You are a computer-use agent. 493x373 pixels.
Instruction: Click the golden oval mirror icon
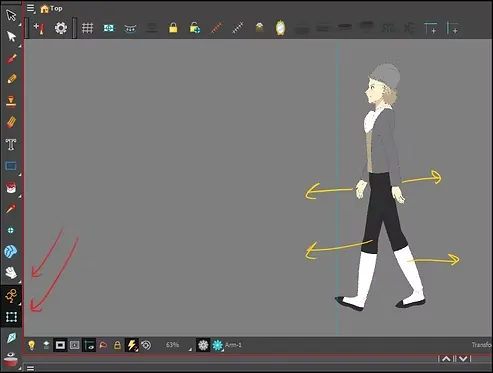click(280, 28)
